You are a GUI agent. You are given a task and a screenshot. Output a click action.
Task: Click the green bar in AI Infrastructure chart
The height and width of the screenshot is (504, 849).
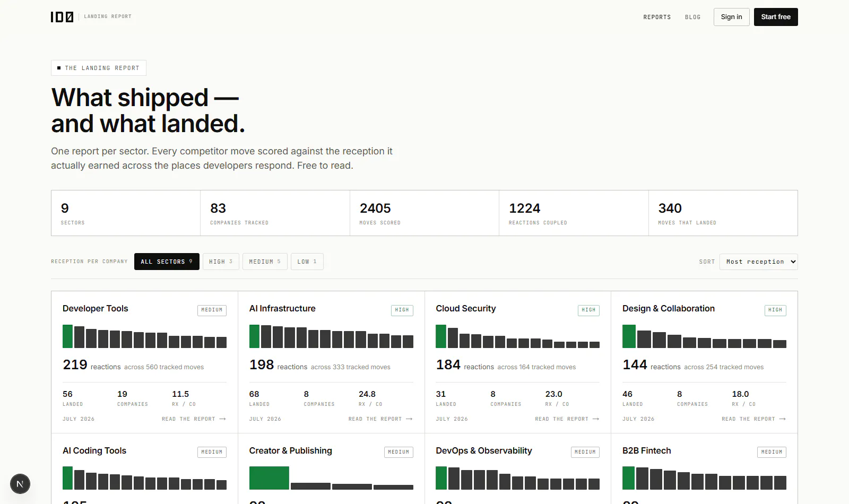(254, 336)
